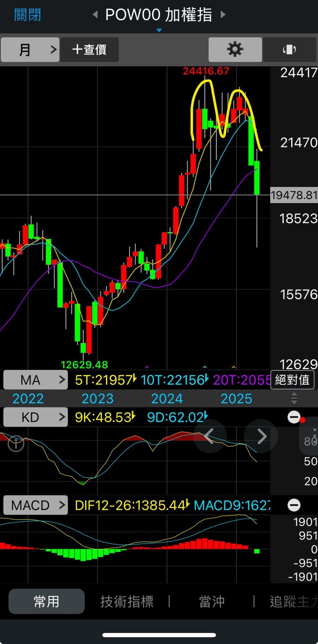The width and height of the screenshot is (318, 644).
Task: Tap the 24416.67 high price label
Action: pyautogui.click(x=206, y=71)
